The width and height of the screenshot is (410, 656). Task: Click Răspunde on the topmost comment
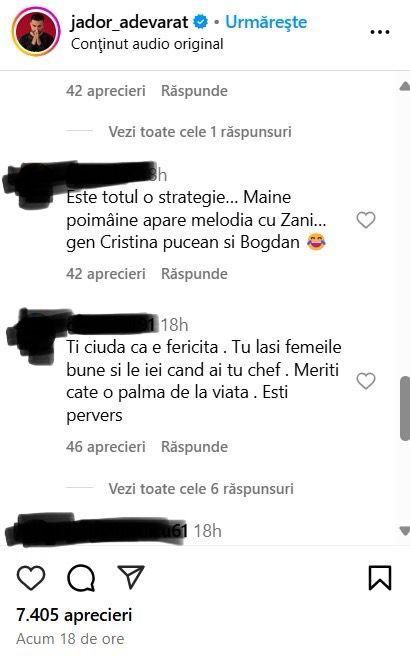[195, 91]
